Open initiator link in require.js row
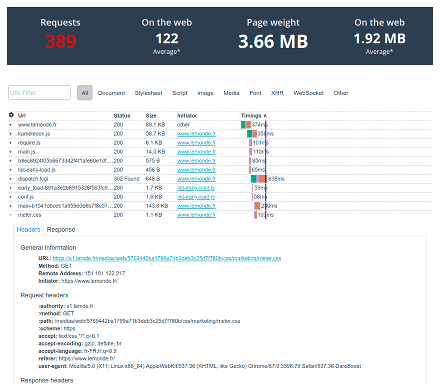The height and width of the screenshot is (385, 440). coord(196,143)
